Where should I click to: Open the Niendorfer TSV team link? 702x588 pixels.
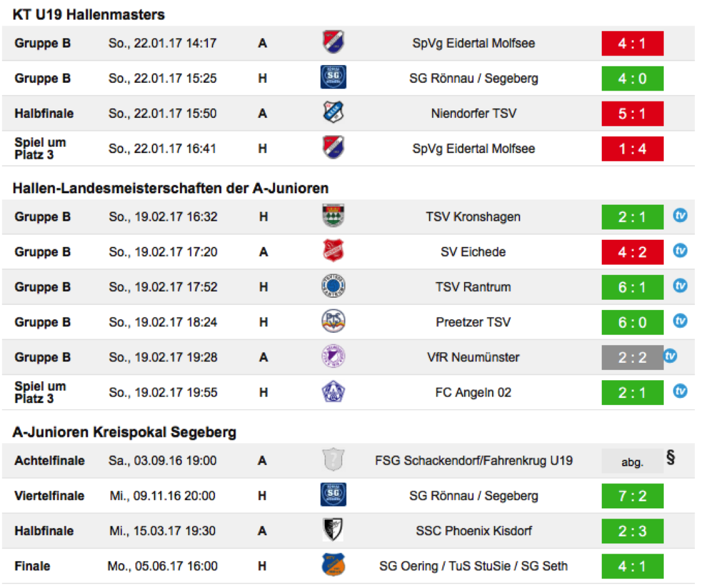(x=474, y=114)
